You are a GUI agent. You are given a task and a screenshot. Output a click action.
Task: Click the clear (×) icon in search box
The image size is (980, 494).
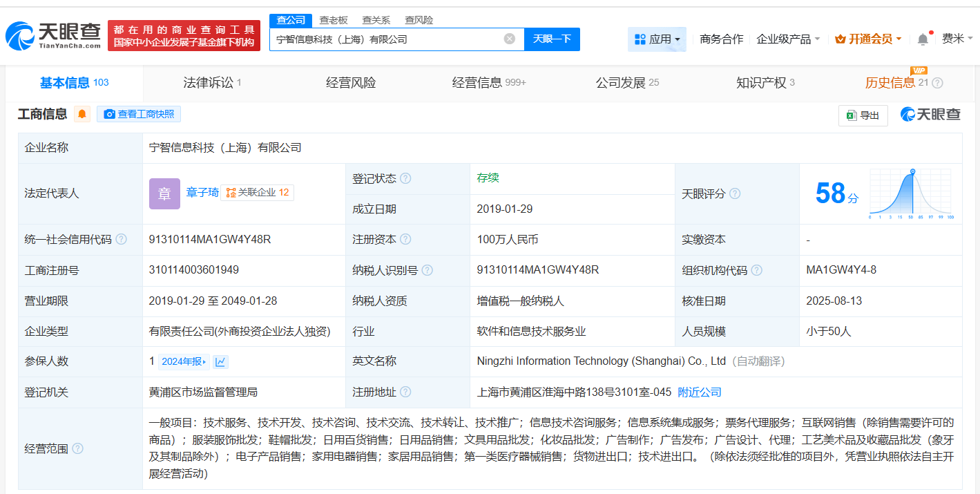coord(510,39)
